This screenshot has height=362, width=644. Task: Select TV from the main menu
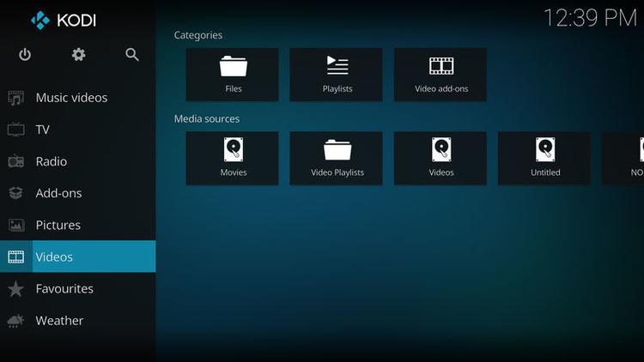43,130
